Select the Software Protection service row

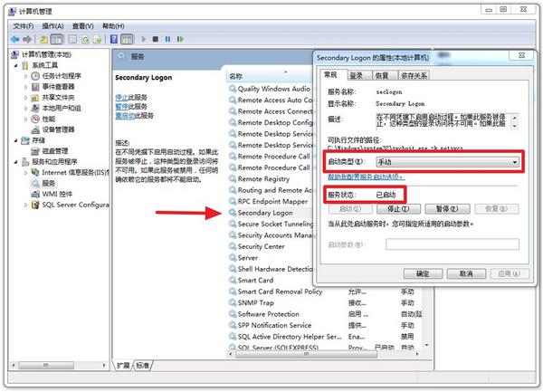(x=326, y=314)
